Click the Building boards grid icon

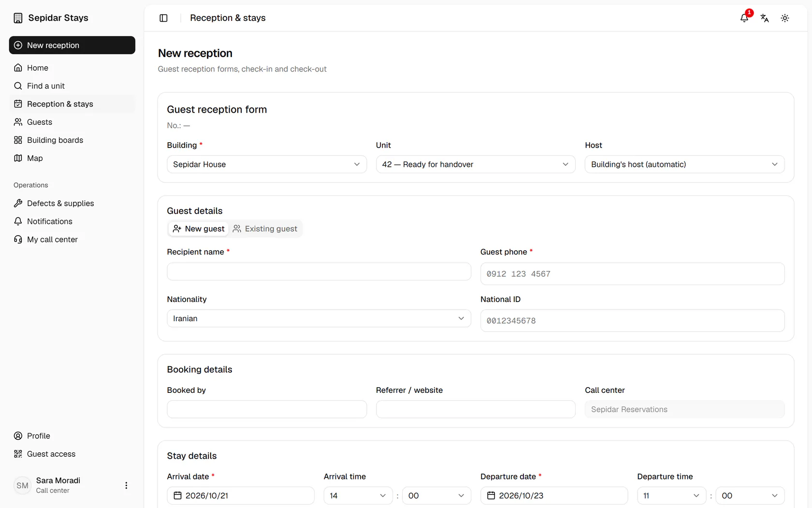(x=18, y=140)
